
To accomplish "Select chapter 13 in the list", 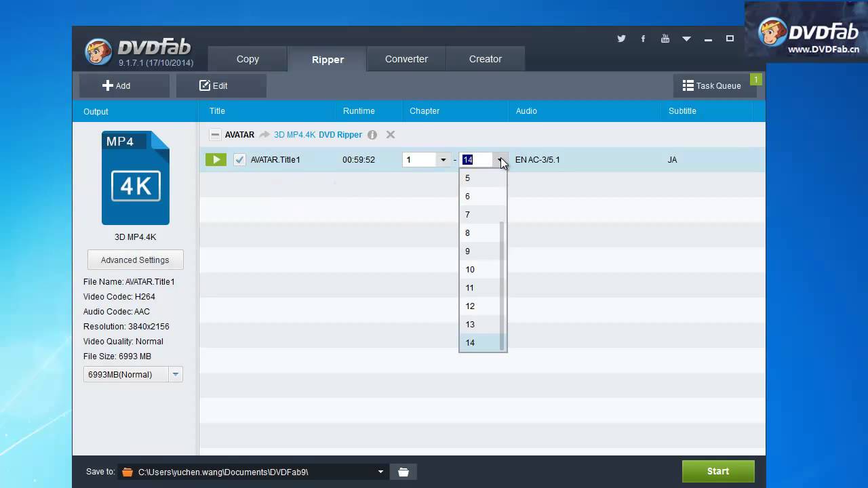I will coord(479,325).
